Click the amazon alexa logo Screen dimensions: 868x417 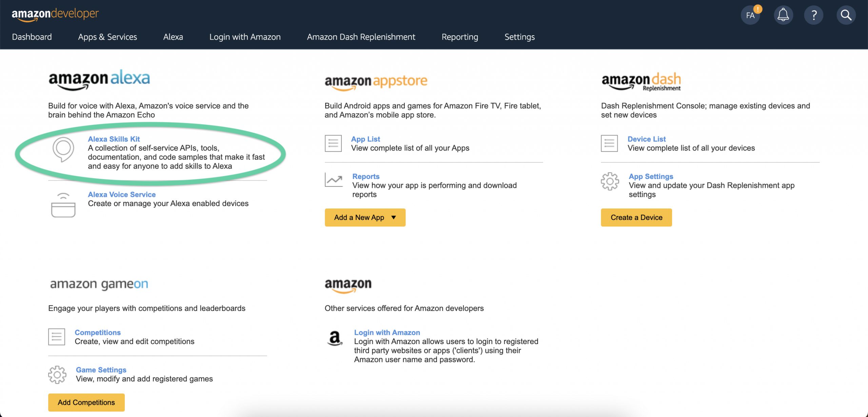point(99,80)
